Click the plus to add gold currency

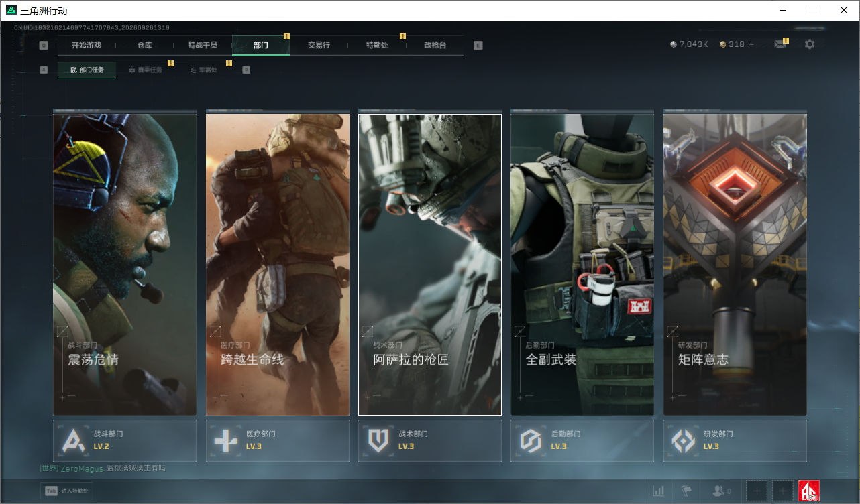pos(751,44)
